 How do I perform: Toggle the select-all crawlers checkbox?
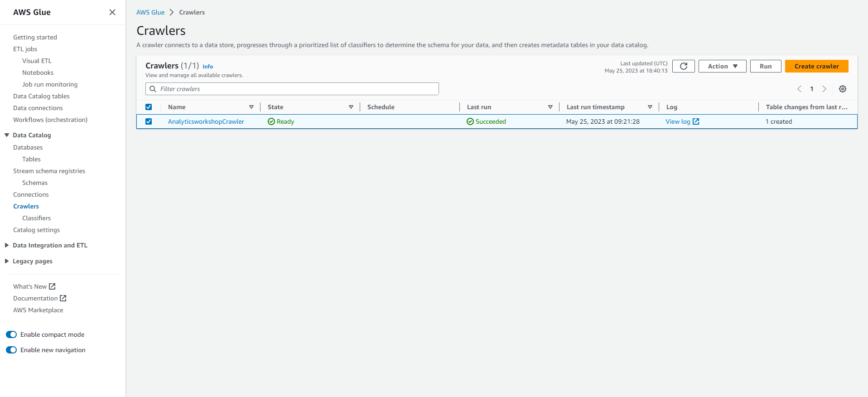149,107
